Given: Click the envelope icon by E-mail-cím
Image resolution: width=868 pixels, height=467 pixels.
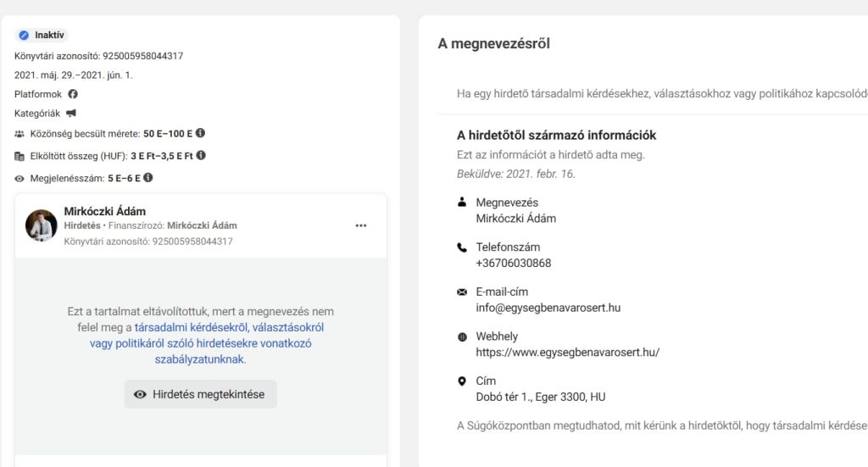Looking at the screenshot, I should (462, 292).
